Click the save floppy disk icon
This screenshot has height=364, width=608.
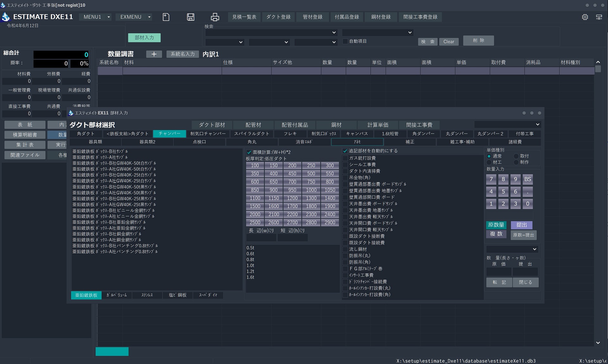191,17
